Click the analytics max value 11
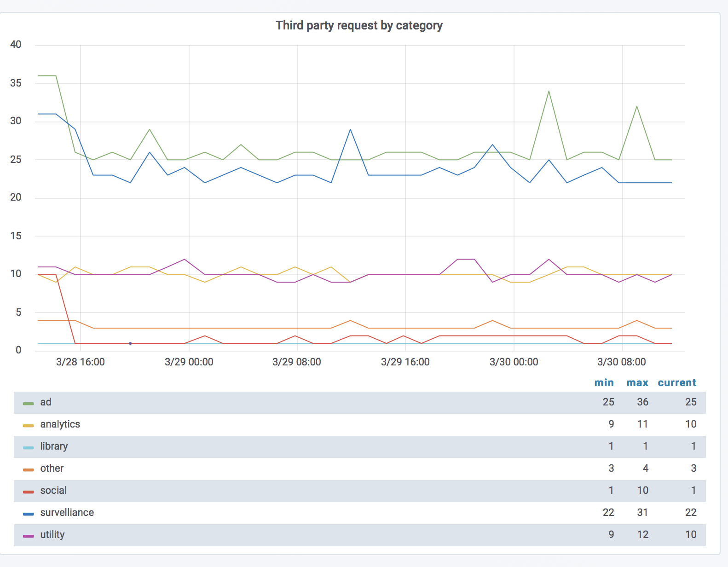The width and height of the screenshot is (728, 567). point(643,424)
